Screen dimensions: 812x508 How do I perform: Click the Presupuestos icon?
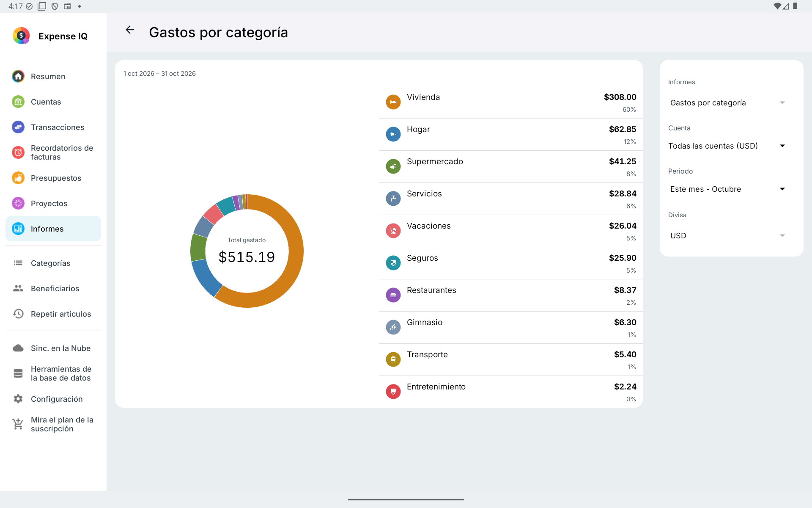coord(18,178)
